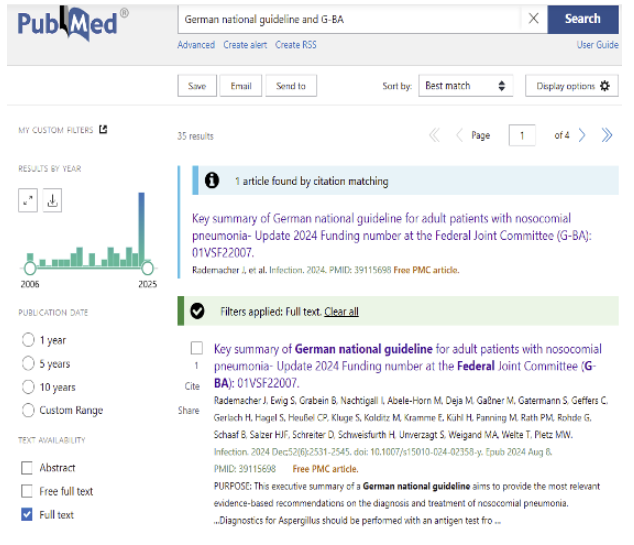Jump to the last results page
The width and height of the screenshot is (634, 545).
[607, 135]
